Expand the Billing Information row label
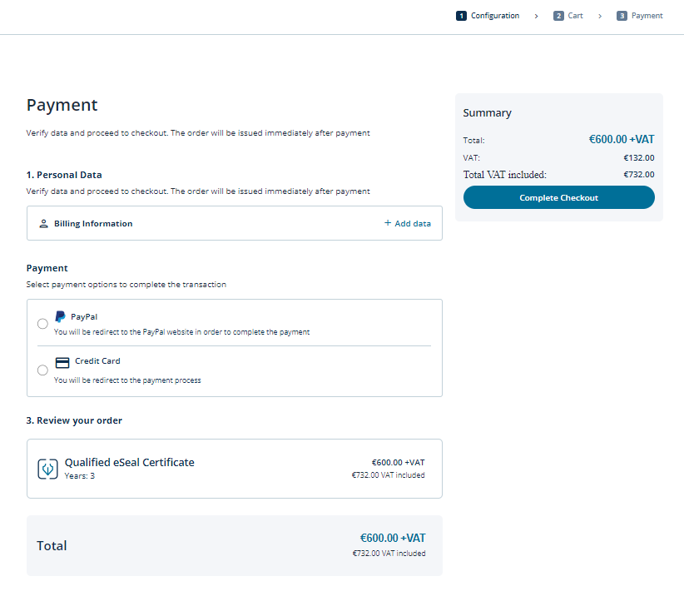This screenshot has height=616, width=684. (93, 224)
